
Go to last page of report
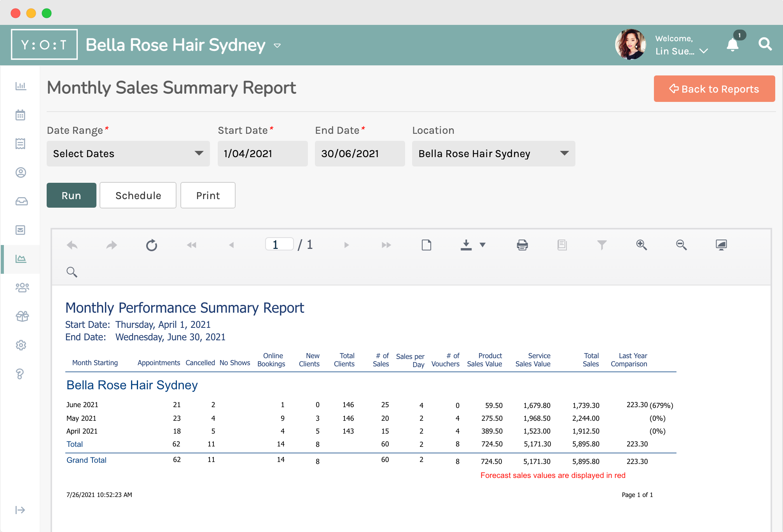[x=386, y=245]
